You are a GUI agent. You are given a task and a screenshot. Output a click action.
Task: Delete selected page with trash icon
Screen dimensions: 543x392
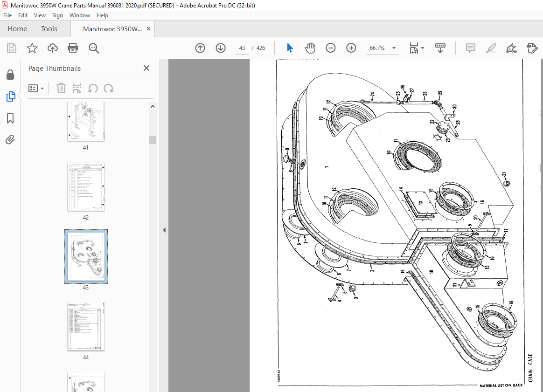[x=61, y=88]
